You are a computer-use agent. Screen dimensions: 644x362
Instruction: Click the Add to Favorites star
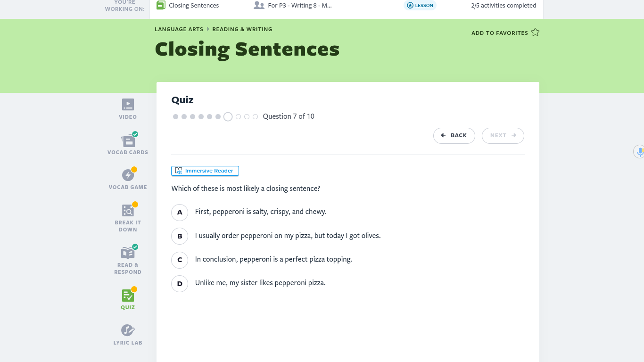[x=535, y=33]
